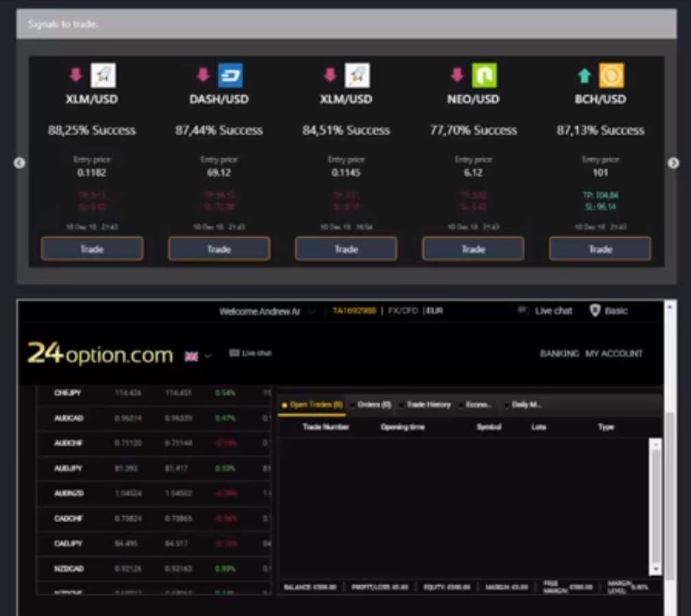Image resolution: width=691 pixels, height=616 pixels.
Task: Click the FX/CFD label in top bar
Action: click(403, 311)
